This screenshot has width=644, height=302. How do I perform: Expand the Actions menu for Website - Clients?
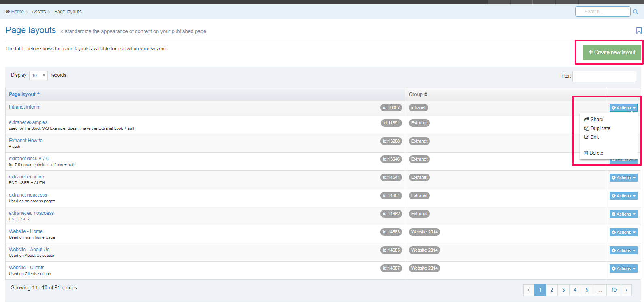click(x=623, y=268)
